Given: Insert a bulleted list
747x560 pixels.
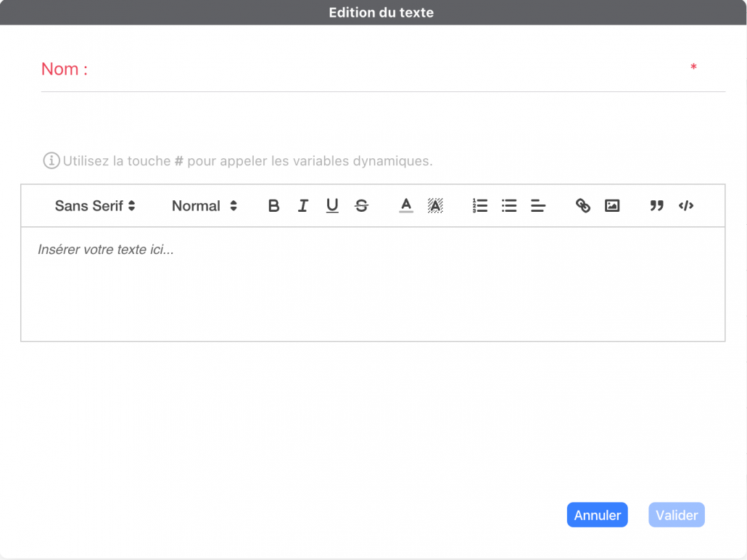Looking at the screenshot, I should [x=509, y=206].
